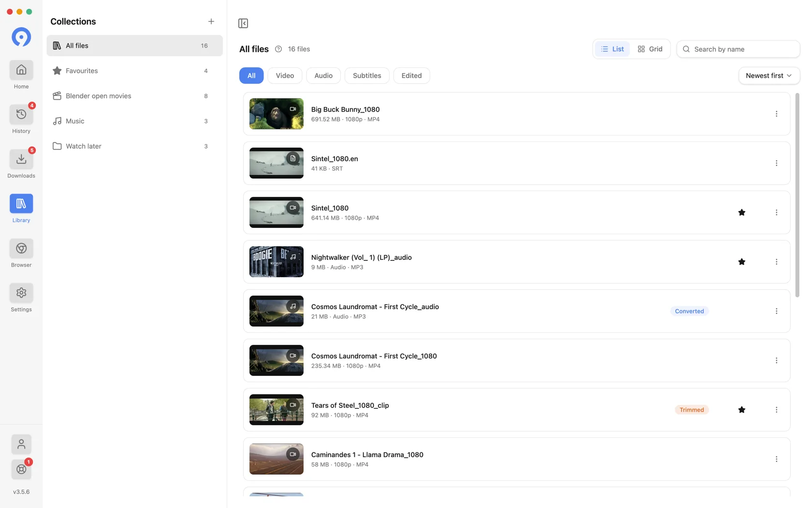The height and width of the screenshot is (508, 812).
Task: Filter files by Video
Action: [x=285, y=75]
